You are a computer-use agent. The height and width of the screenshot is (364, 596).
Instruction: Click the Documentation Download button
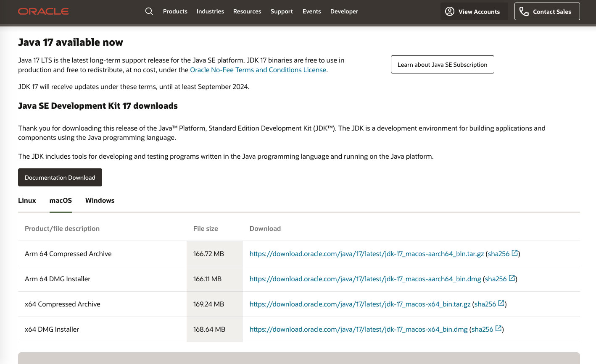(60, 177)
